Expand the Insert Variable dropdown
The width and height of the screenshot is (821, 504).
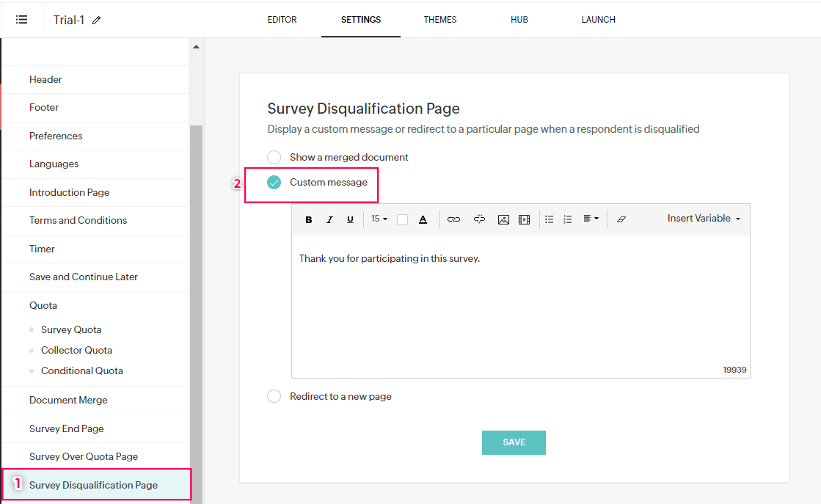(x=703, y=219)
